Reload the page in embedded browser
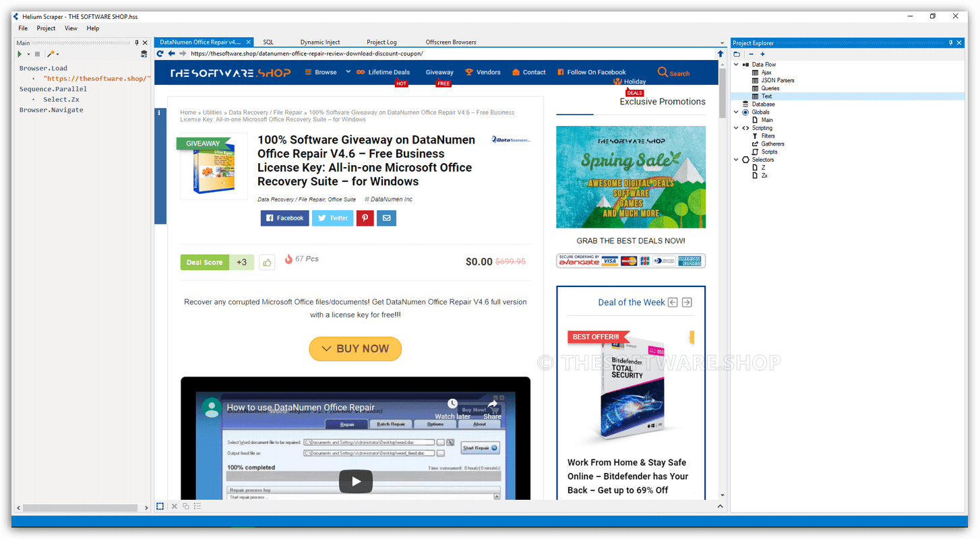Image resolution: width=980 pixels, height=539 pixels. [x=160, y=53]
